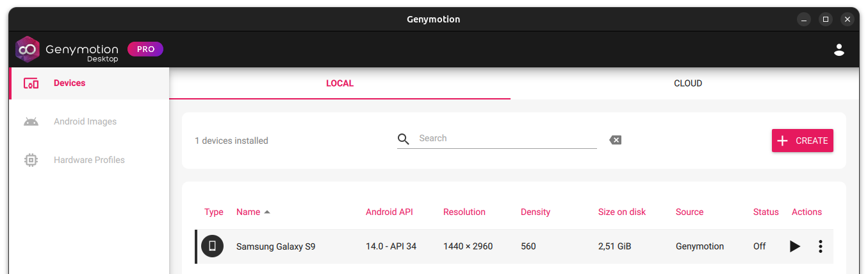Click the phone type icon of Galaxy S9

212,246
